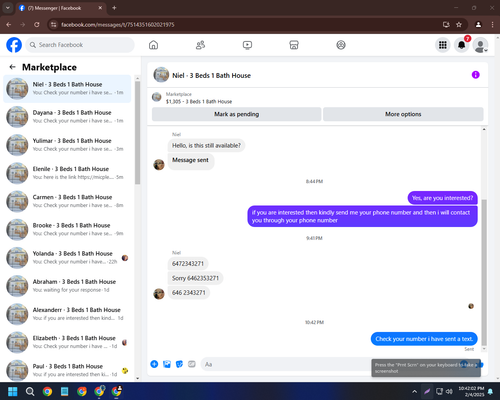Click the message '646 2343271'

(x=189, y=293)
